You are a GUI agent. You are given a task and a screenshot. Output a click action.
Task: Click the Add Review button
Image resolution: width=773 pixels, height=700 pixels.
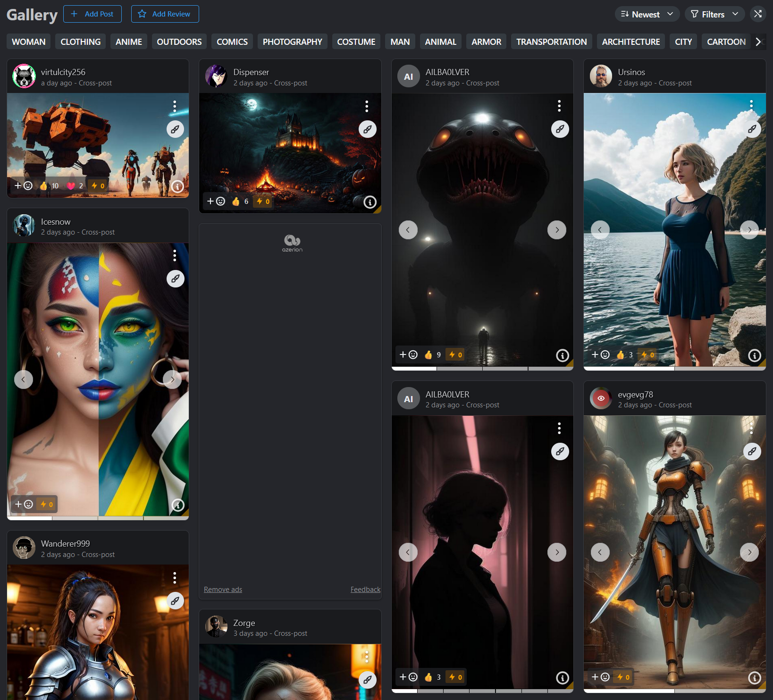pos(165,14)
